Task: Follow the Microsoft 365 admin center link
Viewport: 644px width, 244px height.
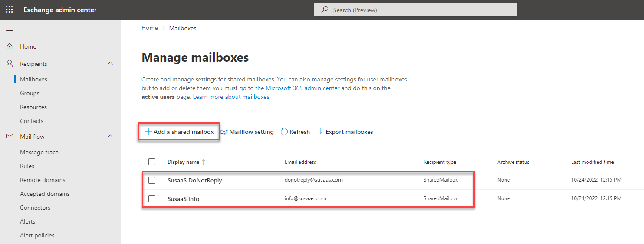Action: (303, 88)
